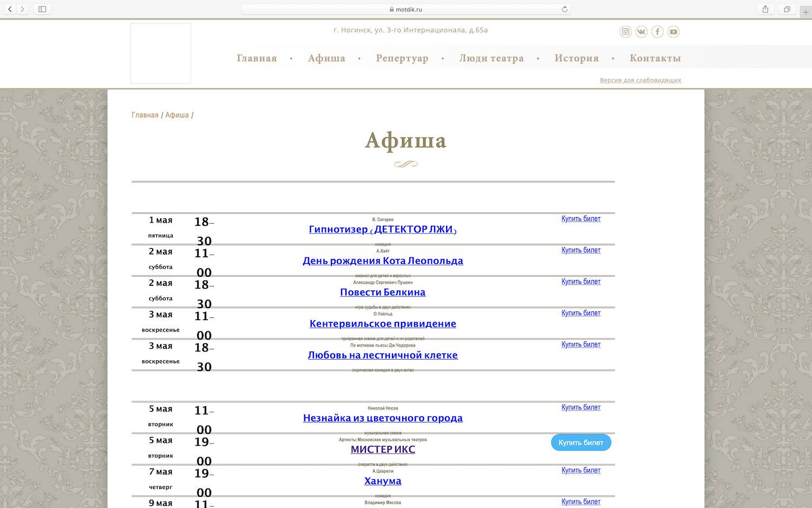
Task: Buy ticket for the Владимир Маслов show
Action: pyautogui.click(x=581, y=502)
